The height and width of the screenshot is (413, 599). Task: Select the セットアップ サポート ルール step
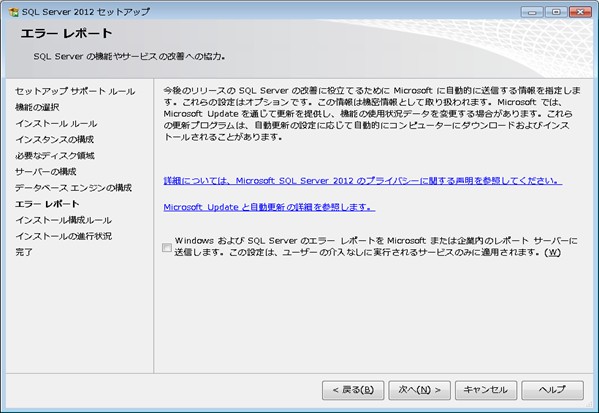(75, 91)
